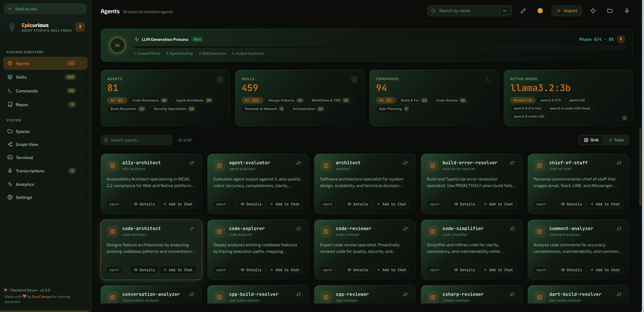Switch to Grid view
644x312 pixels.
coord(591,140)
